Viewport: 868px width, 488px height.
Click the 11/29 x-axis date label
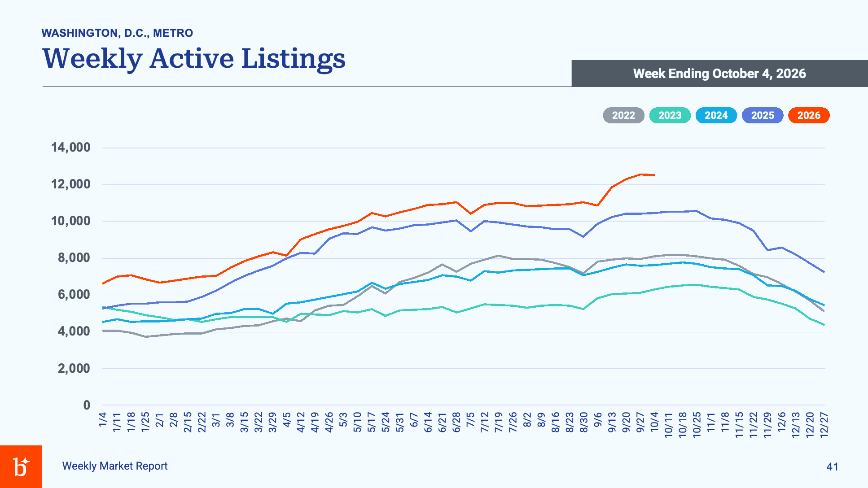767,425
